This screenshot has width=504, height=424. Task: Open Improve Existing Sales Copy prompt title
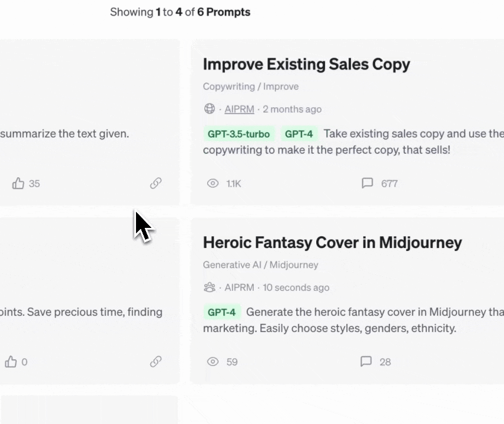point(306,64)
